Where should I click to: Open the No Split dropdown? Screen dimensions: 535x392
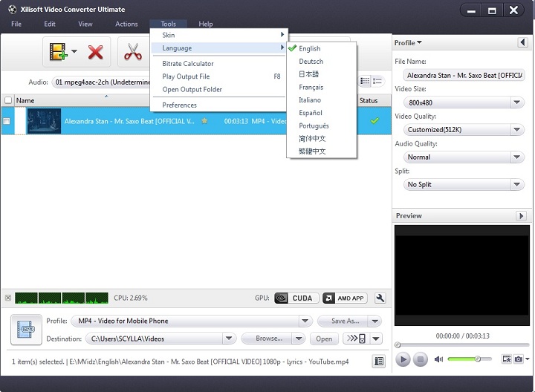tap(464, 184)
